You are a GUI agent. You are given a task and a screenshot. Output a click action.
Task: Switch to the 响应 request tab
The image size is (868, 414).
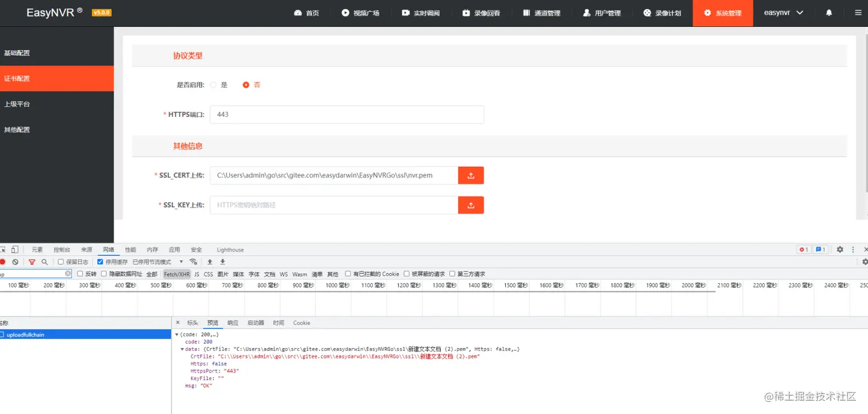232,323
